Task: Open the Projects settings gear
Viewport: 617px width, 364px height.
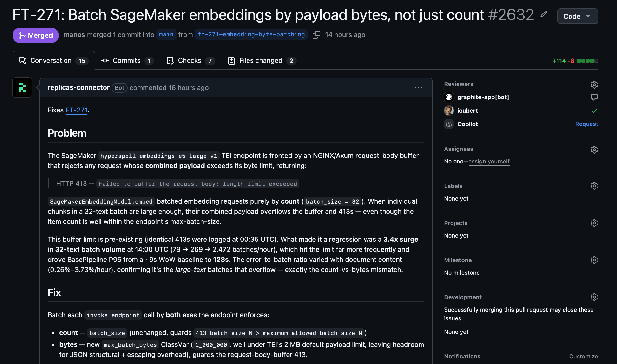Action: click(594, 223)
